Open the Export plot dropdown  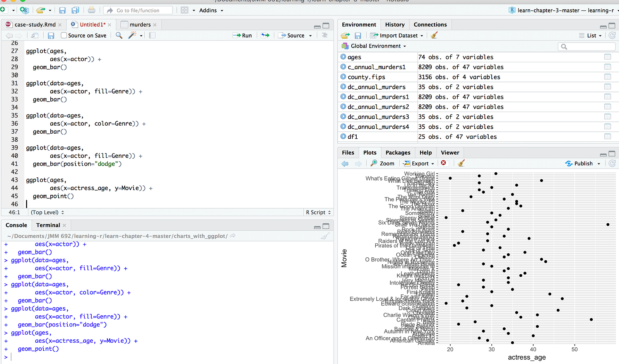click(x=419, y=163)
